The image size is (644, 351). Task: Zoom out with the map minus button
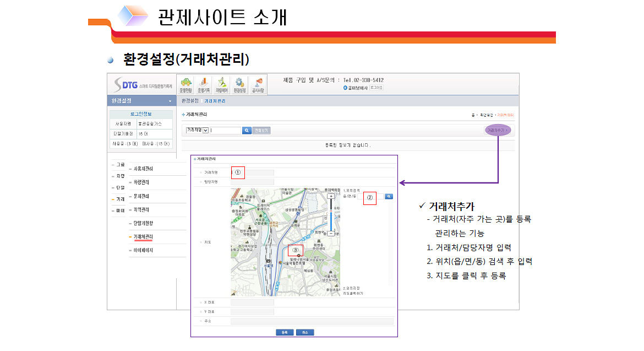pos(330,234)
